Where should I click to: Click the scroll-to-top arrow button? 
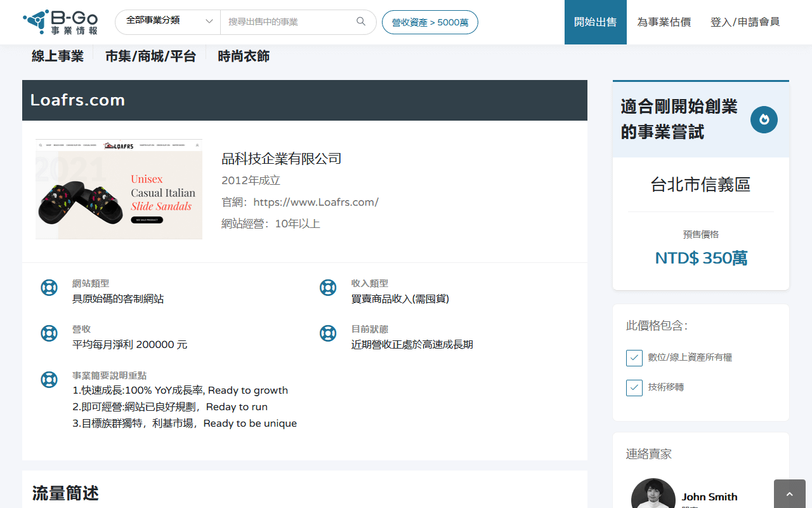click(790, 494)
